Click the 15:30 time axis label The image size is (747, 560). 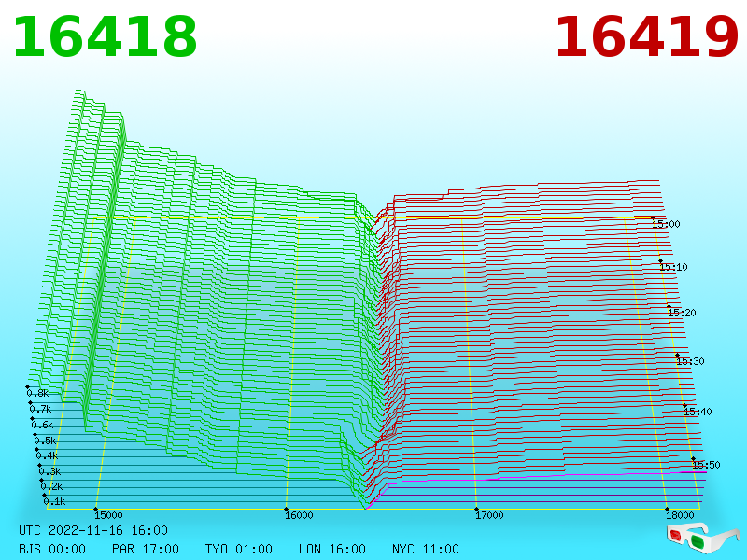(690, 361)
